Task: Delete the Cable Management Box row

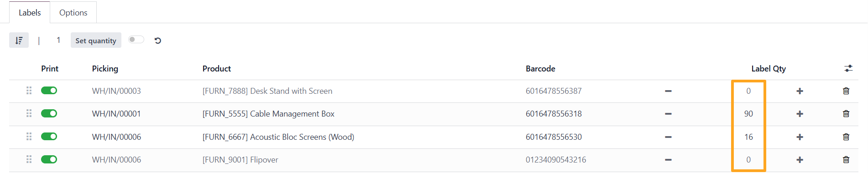Action: (x=846, y=114)
